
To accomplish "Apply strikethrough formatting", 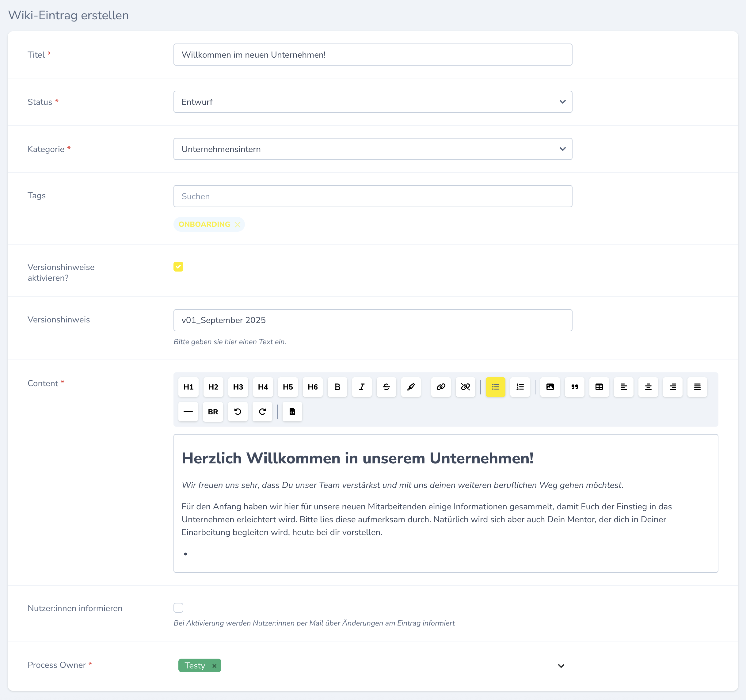I will tap(386, 387).
